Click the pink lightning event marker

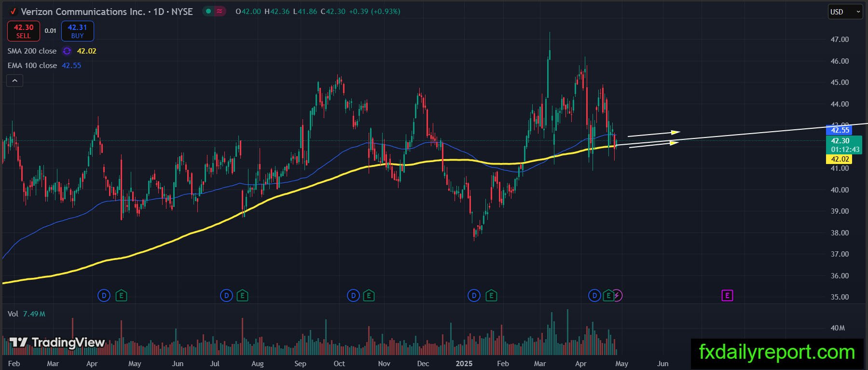coord(618,295)
